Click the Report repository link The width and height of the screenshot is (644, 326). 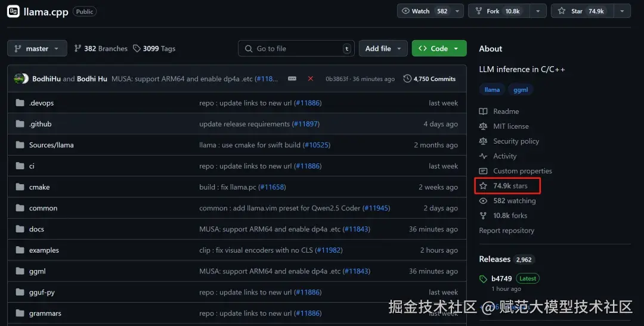[x=506, y=230]
